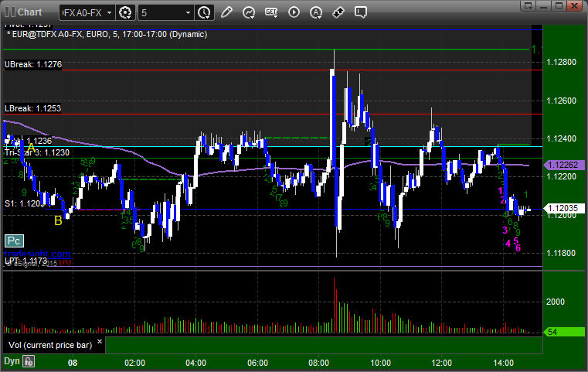
Task: Click the EUR@TDFX A0-FX chart title text
Action: (107, 35)
